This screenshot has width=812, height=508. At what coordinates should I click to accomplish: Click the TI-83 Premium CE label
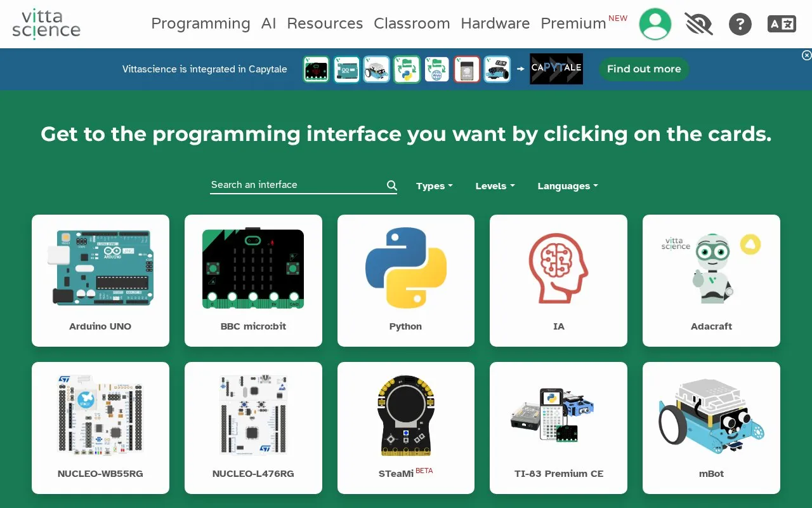click(558, 474)
